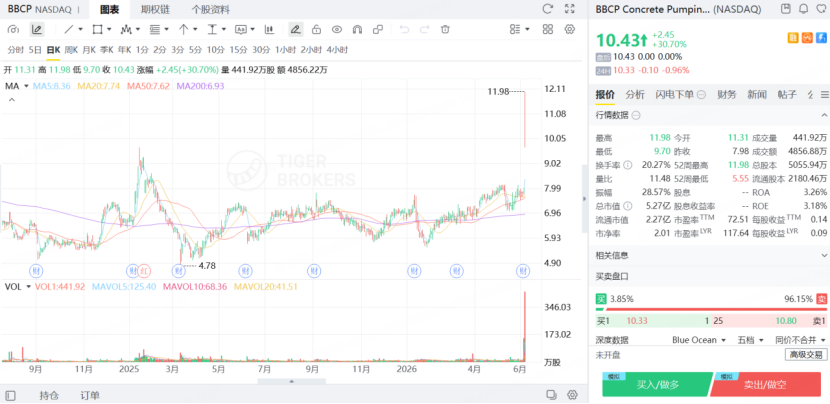Select the 分时 timeframe
This screenshot has width=830, height=404.
pos(15,50)
